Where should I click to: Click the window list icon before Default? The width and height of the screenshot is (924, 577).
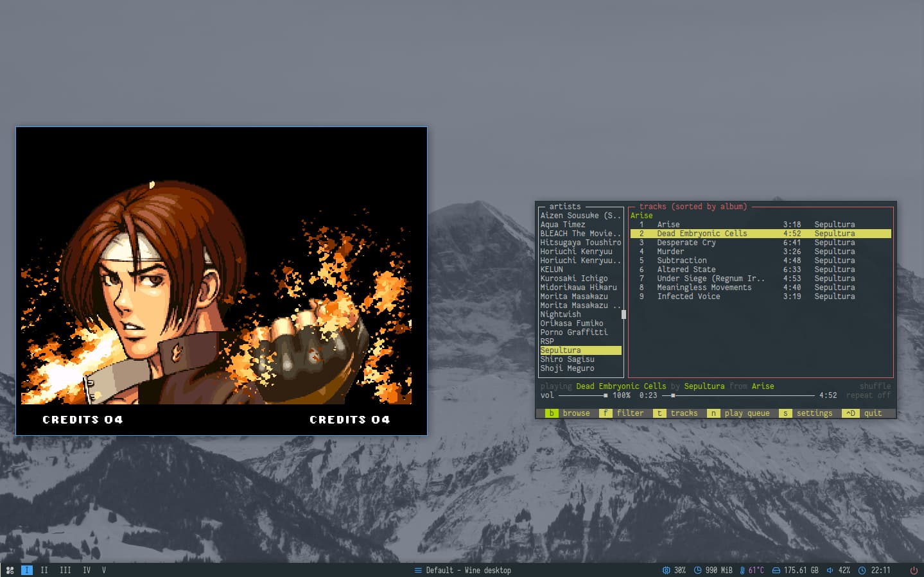[418, 570]
